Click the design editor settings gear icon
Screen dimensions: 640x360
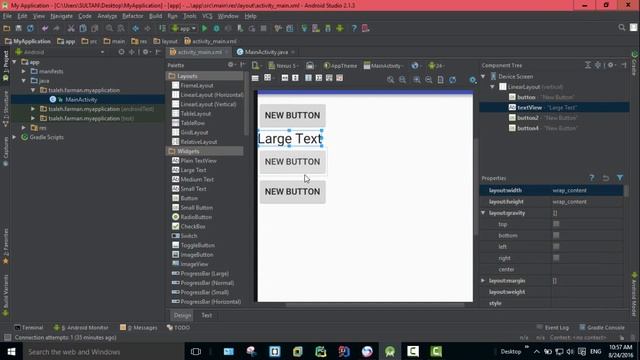[473, 80]
